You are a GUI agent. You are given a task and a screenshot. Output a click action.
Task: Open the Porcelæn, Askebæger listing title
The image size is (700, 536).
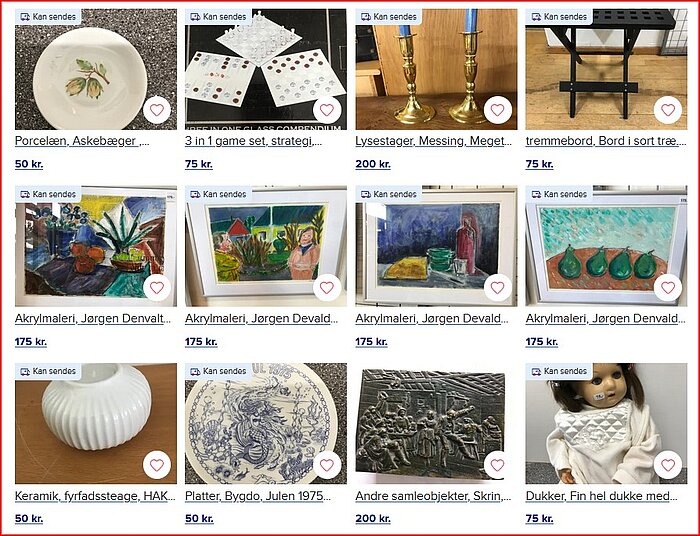point(82,141)
